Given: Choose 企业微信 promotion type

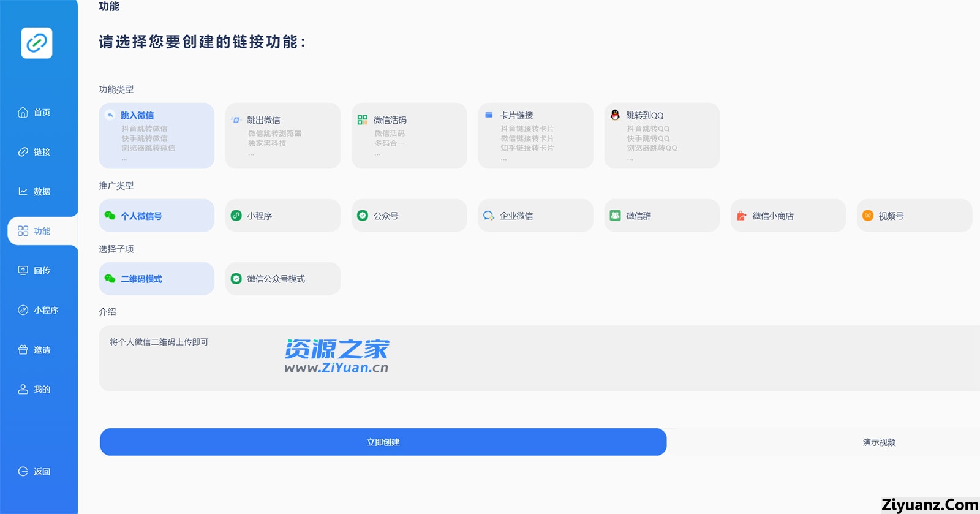Looking at the screenshot, I should pyautogui.click(x=535, y=216).
